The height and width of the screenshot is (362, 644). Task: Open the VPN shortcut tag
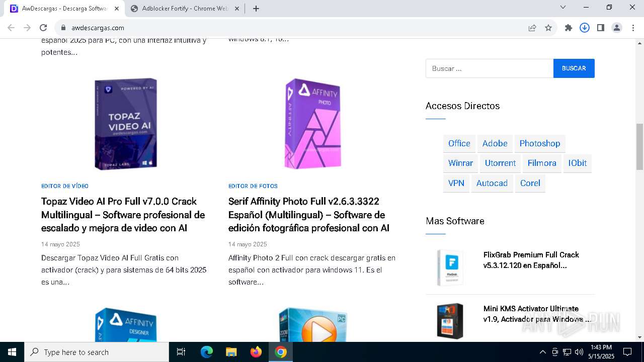tap(456, 183)
